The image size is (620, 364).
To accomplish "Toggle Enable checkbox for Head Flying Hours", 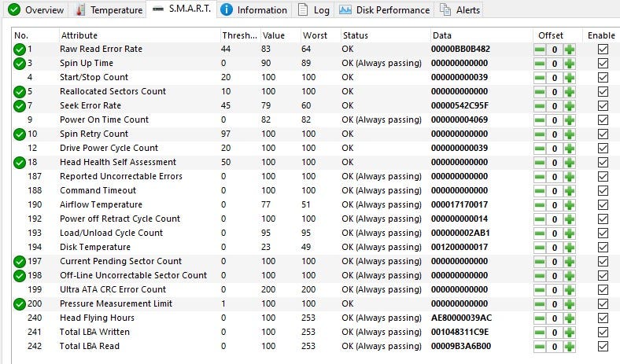I will point(603,318).
